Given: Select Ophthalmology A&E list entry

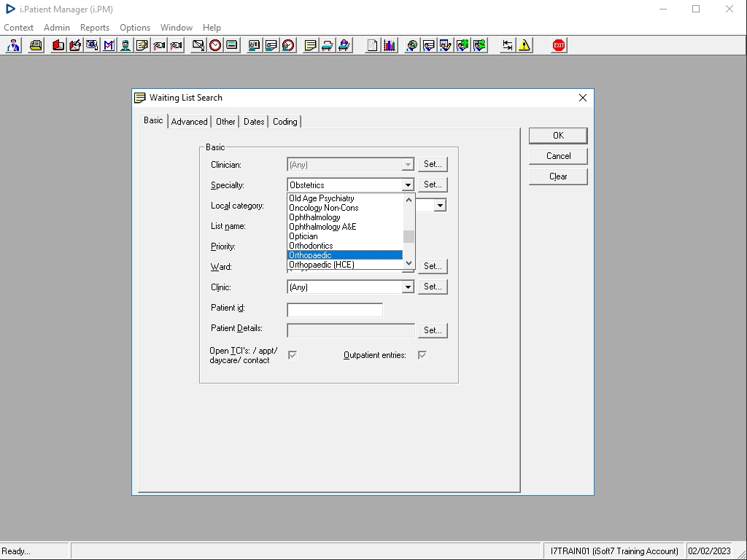Looking at the screenshot, I should (x=345, y=227).
